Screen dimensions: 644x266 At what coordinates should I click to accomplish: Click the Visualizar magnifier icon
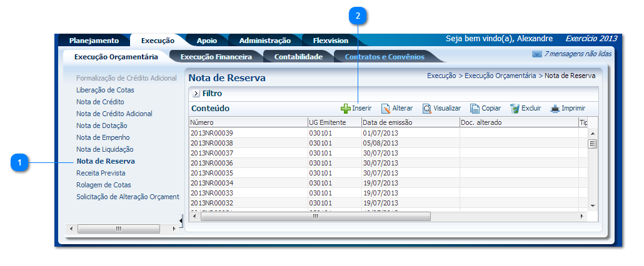tap(427, 109)
